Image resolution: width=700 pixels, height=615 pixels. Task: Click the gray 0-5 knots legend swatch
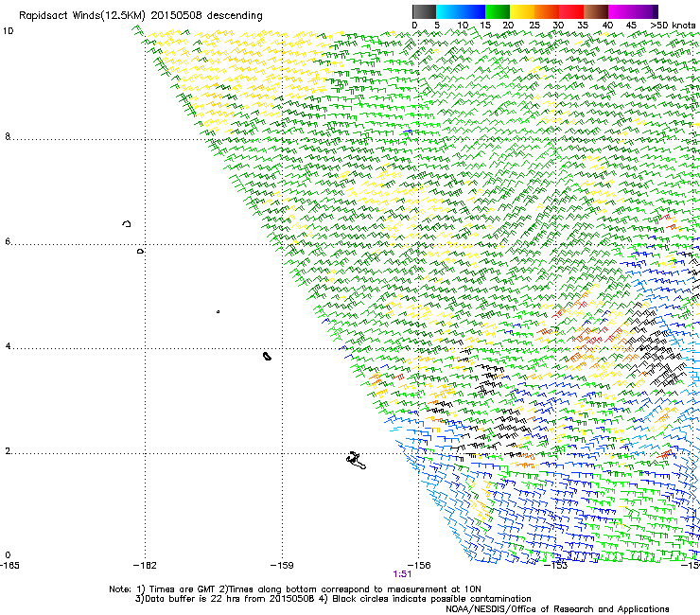point(424,11)
